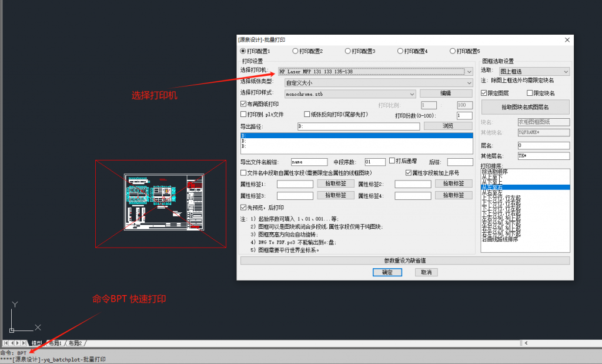Viewport: 602px width, 364px height.
Task: Click horizontal scrollbar left arrow
Action: tap(525, 343)
